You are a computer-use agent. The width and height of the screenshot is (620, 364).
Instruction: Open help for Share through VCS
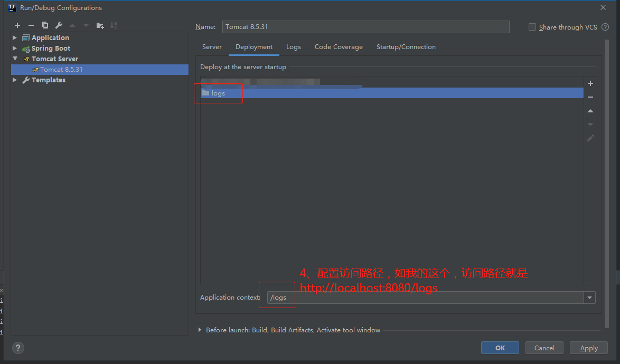tap(605, 27)
